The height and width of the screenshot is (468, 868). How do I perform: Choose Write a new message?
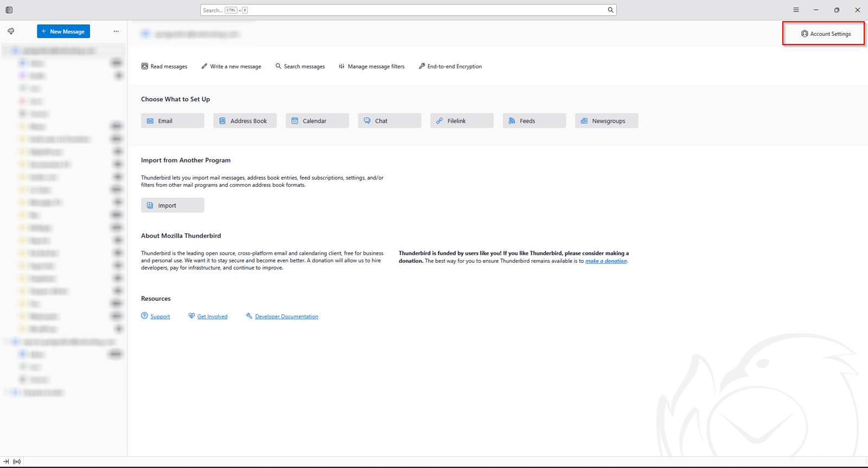[x=231, y=66]
